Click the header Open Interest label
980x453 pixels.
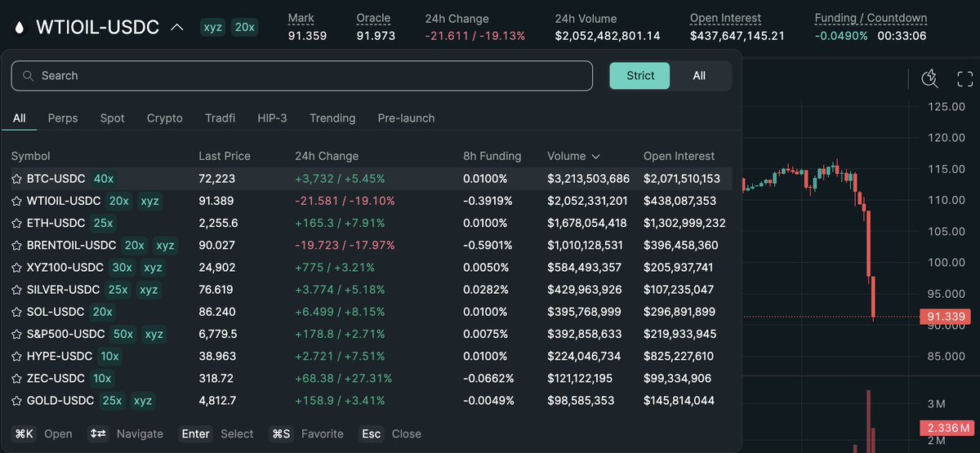tap(725, 18)
